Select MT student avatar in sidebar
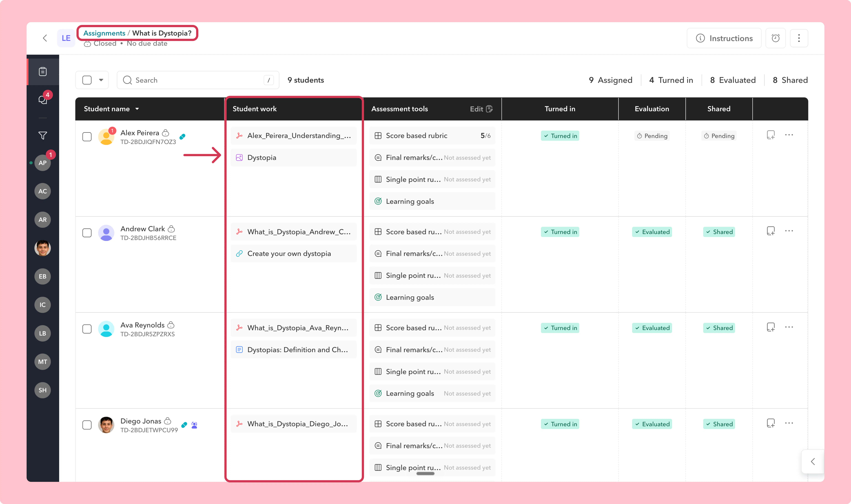This screenshot has height=504, width=851. point(43,362)
